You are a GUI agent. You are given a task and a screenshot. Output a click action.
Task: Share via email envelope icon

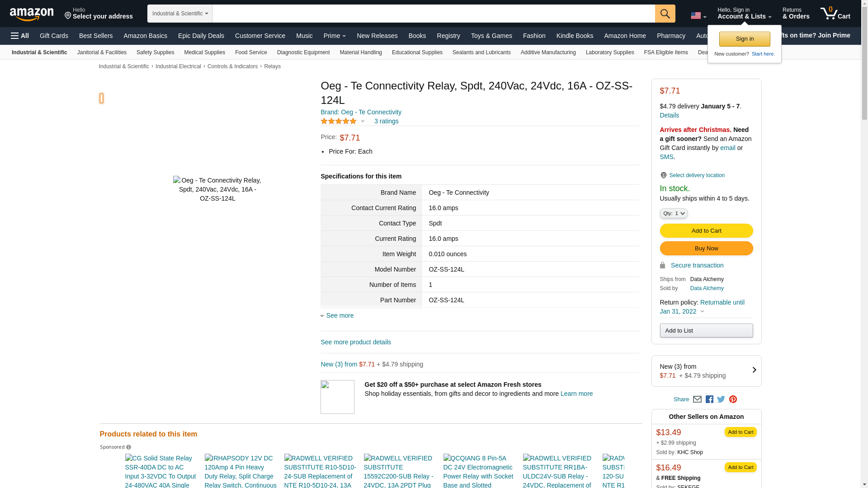click(x=697, y=399)
